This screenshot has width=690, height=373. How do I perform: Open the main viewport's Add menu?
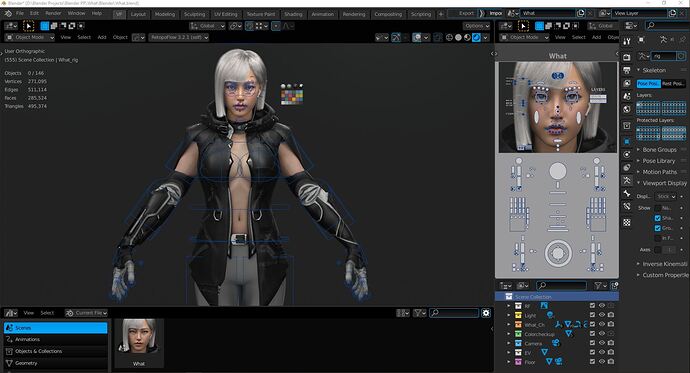(102, 37)
